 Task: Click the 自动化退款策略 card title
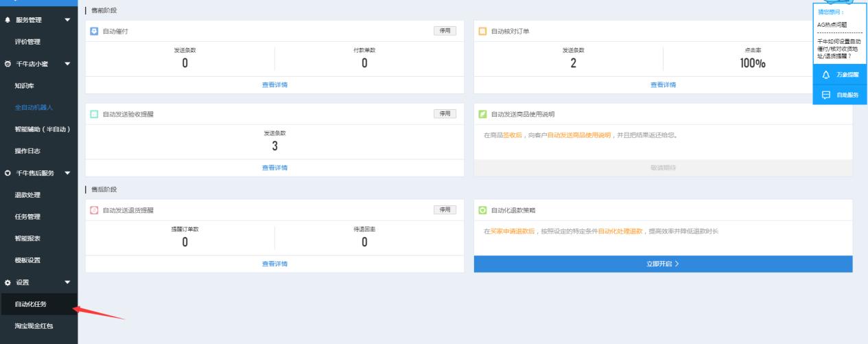pos(513,210)
